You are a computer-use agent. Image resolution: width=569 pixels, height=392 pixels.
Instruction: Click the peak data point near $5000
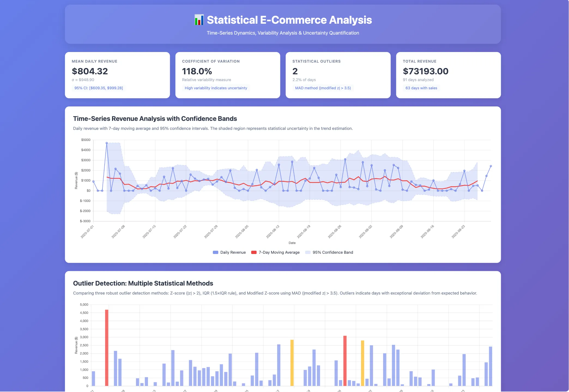[x=107, y=143]
